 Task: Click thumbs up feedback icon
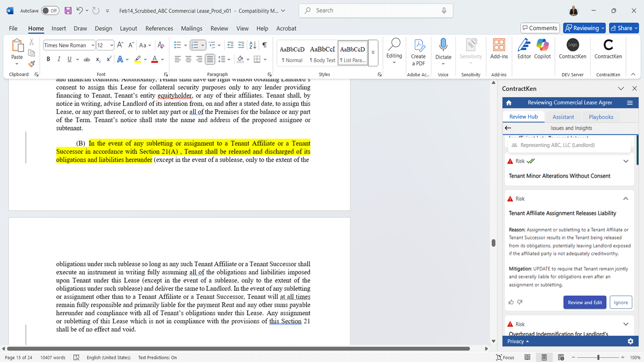[512, 302]
